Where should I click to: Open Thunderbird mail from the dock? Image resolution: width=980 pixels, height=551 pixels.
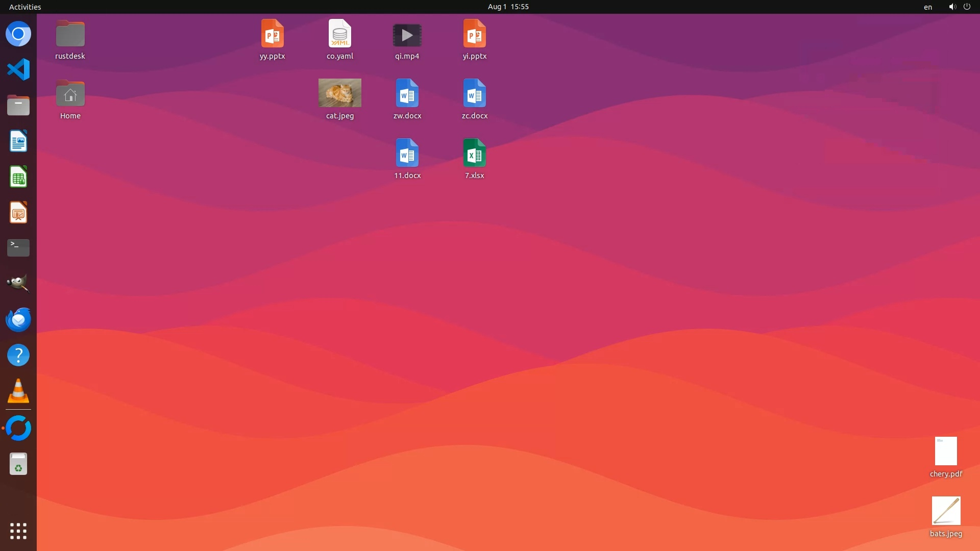pyautogui.click(x=18, y=319)
